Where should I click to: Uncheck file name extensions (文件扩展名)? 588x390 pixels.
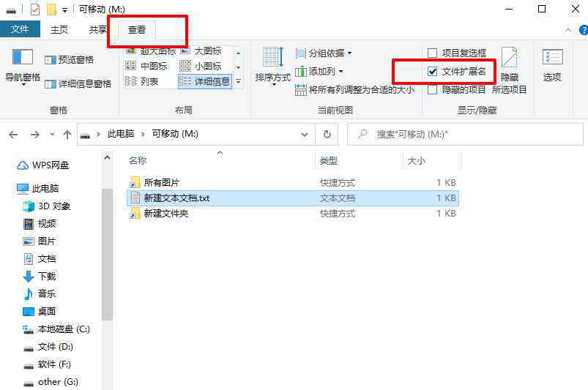pyautogui.click(x=457, y=71)
